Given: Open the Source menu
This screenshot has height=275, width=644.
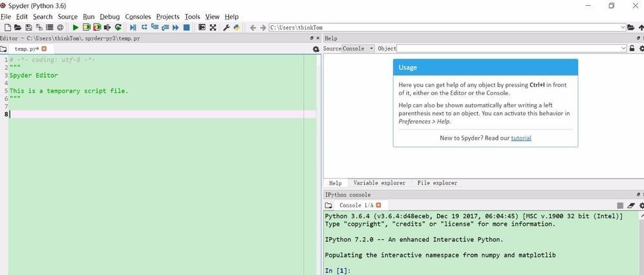Looking at the screenshot, I should 68,17.
